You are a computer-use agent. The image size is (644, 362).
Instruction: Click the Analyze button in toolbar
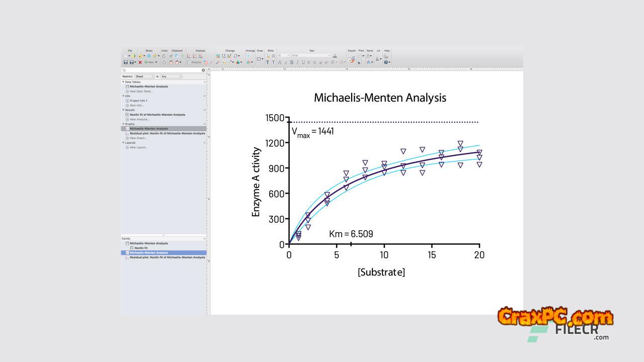pos(195,62)
